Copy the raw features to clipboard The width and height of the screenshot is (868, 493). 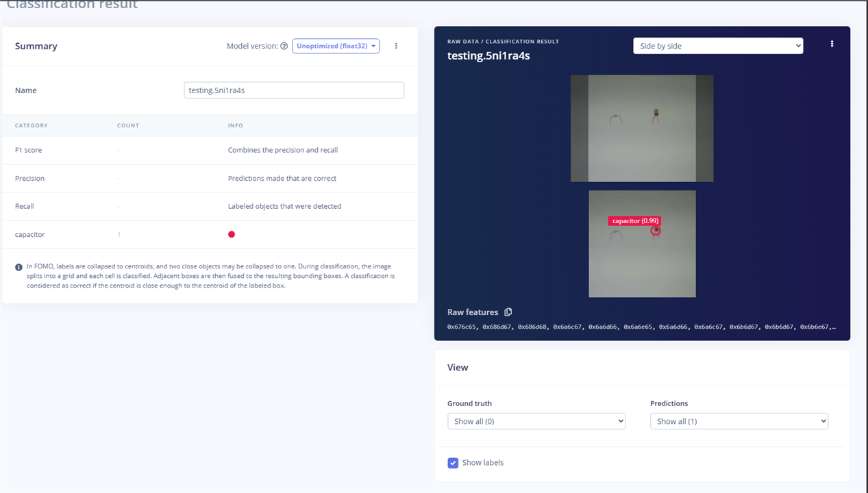tap(508, 312)
